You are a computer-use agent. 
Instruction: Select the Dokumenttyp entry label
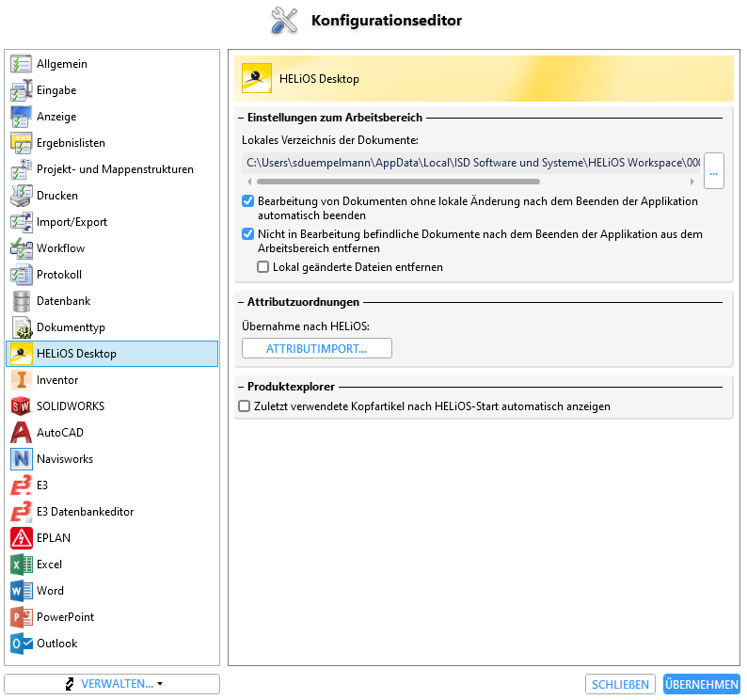tap(71, 327)
